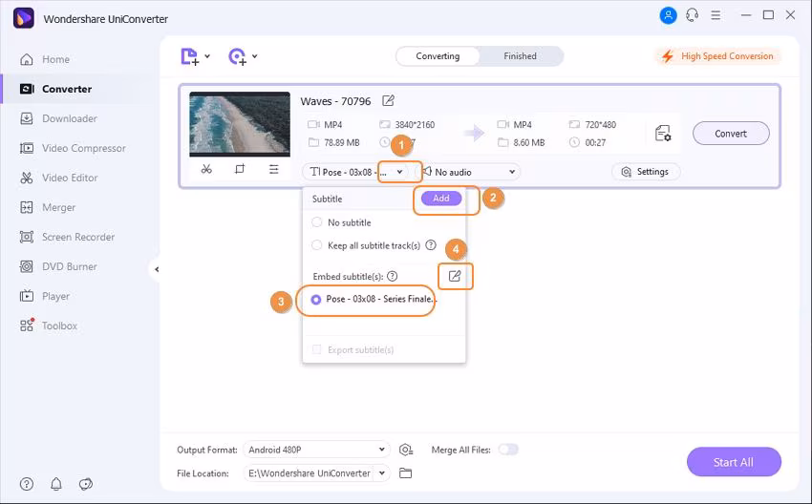Click the Wondershare UniConverter logo icon
The width and height of the screenshot is (812, 504).
coord(23,19)
